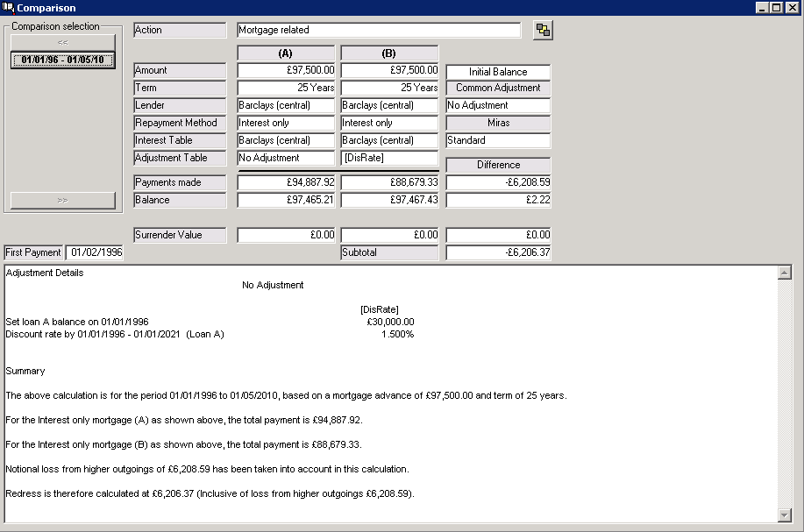Viewport: 804px width, 532px height.
Task: Click the 'Discount rate by 01/01/1996' line
Action: pos(115,334)
